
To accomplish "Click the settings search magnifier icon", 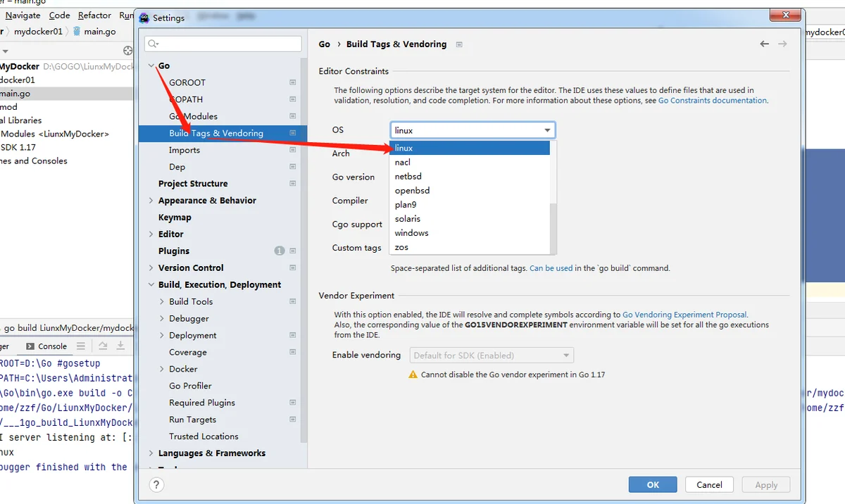I will (153, 44).
